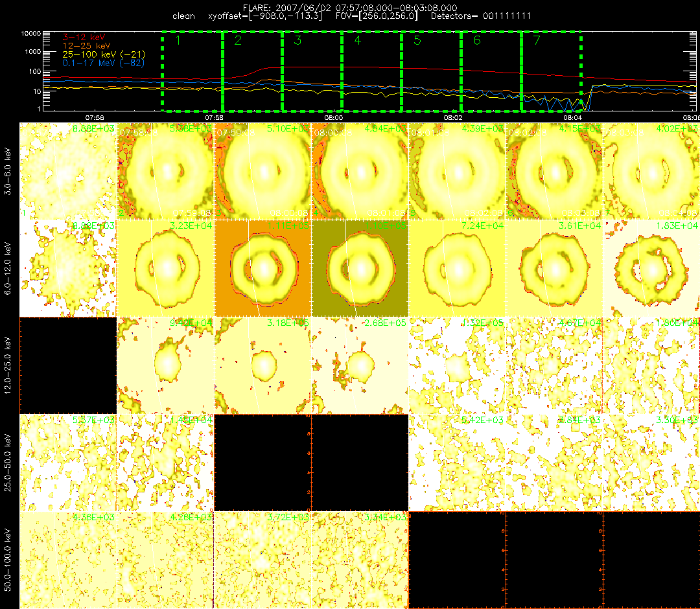Click the FLARE date-time title text
This screenshot has height=609, width=700.
350,8
